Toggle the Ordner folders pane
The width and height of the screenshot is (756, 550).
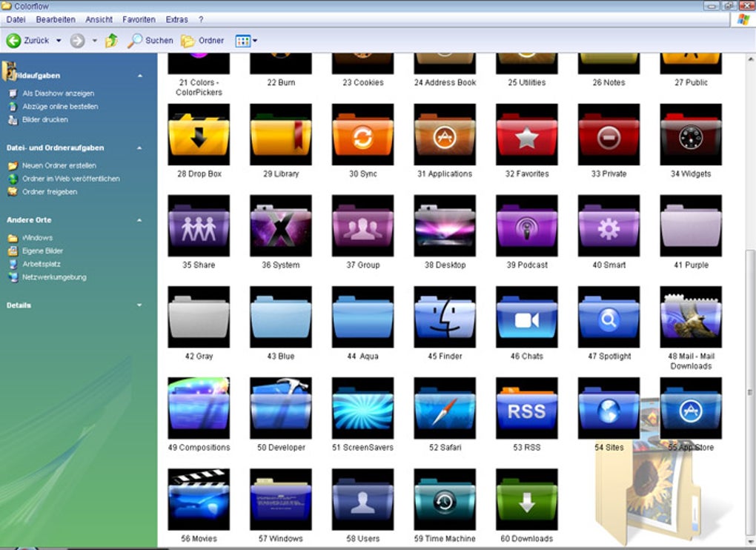coord(202,41)
